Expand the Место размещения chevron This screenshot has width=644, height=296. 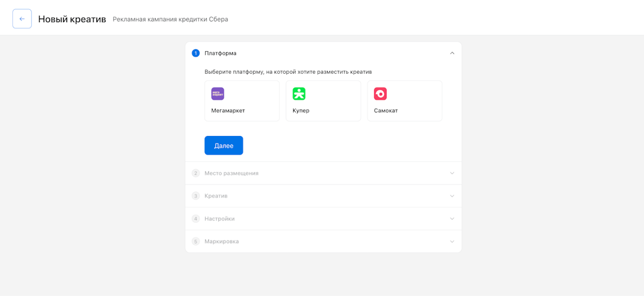click(452, 173)
